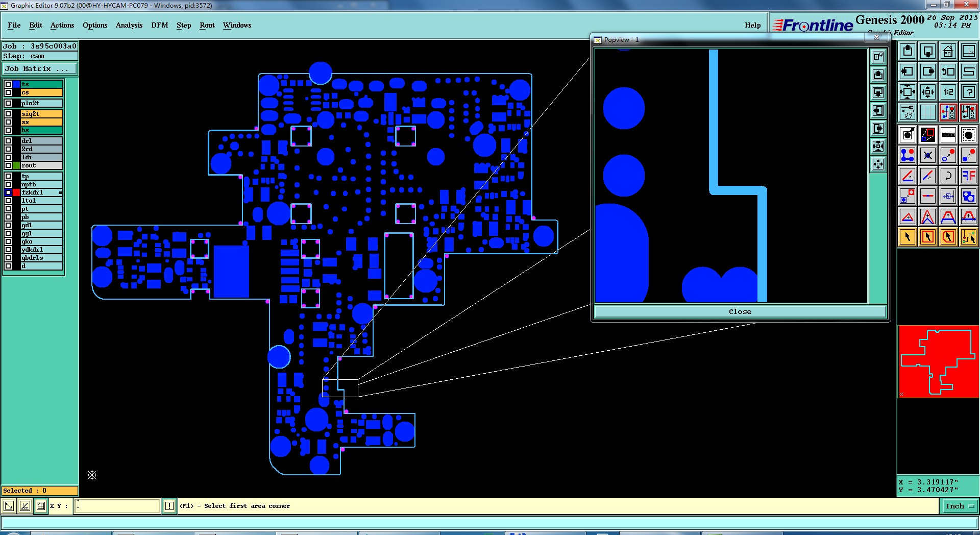Click the pan right view icon
The height and width of the screenshot is (535, 980).
[928, 71]
